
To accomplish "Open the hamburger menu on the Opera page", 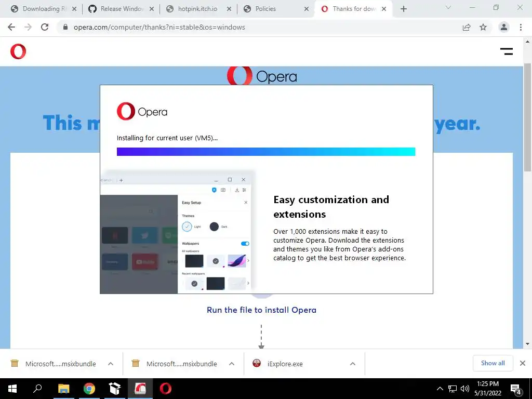I will point(506,51).
